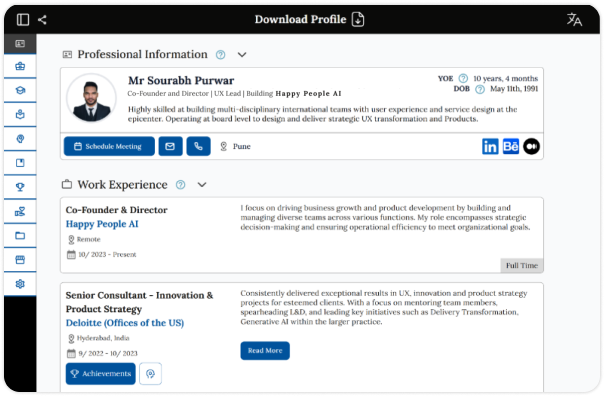The image size is (604, 396).
Task: Click the Full Time tag
Action: click(522, 265)
